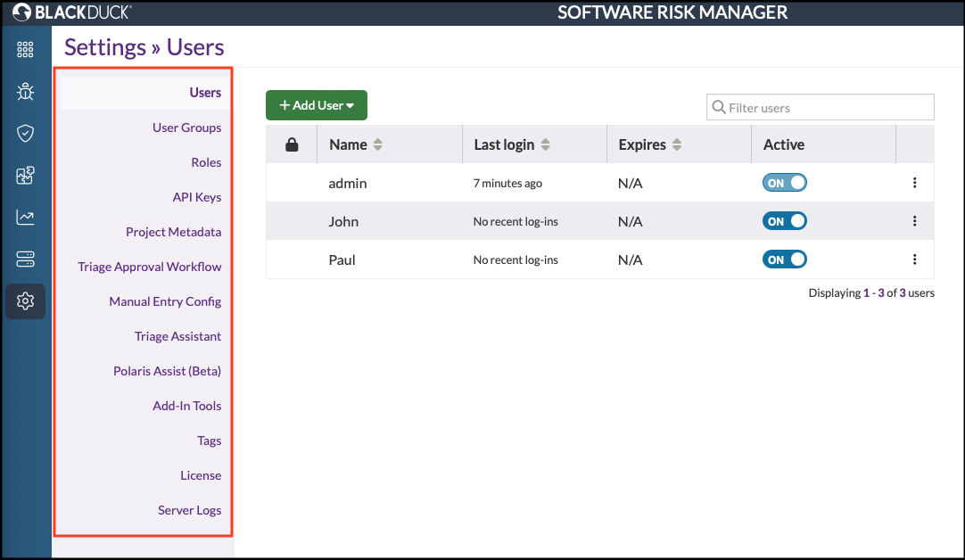Open the User Groups settings page
This screenshot has height=560, width=965.
tap(186, 128)
